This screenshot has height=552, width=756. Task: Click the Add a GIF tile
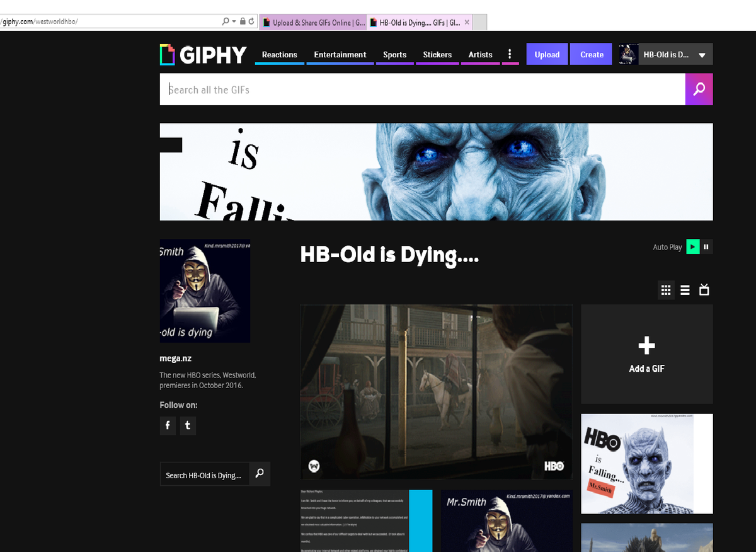click(x=647, y=354)
